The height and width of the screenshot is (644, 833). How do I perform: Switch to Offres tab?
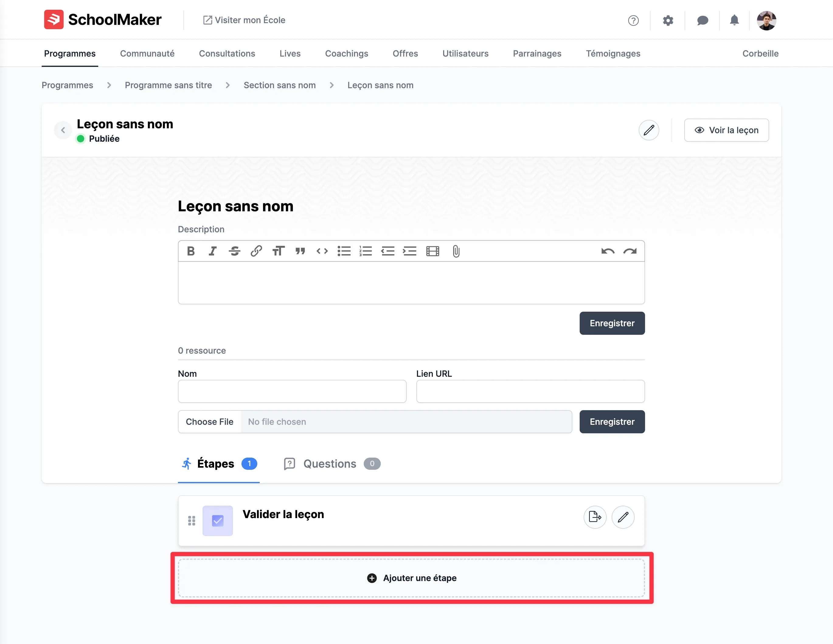[405, 54]
